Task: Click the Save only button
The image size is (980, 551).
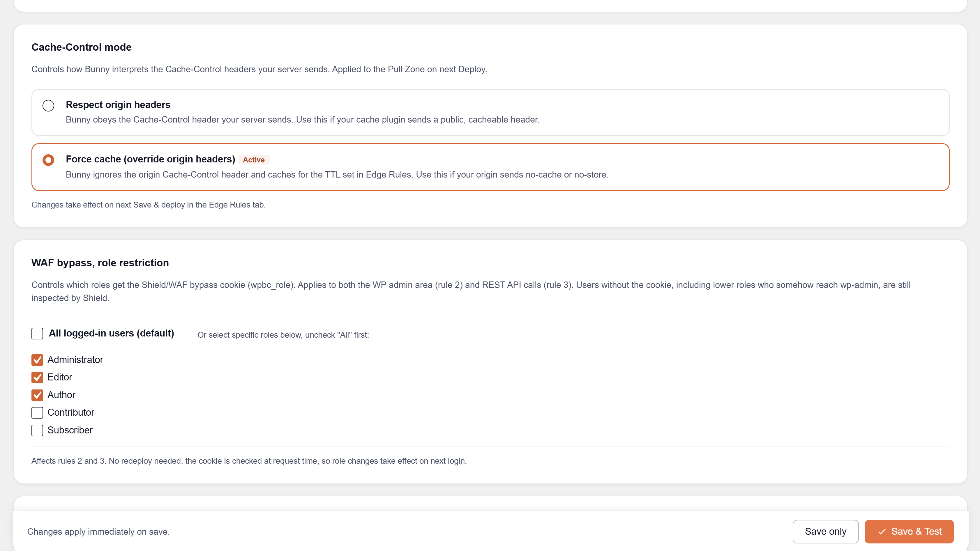Action: (x=826, y=531)
